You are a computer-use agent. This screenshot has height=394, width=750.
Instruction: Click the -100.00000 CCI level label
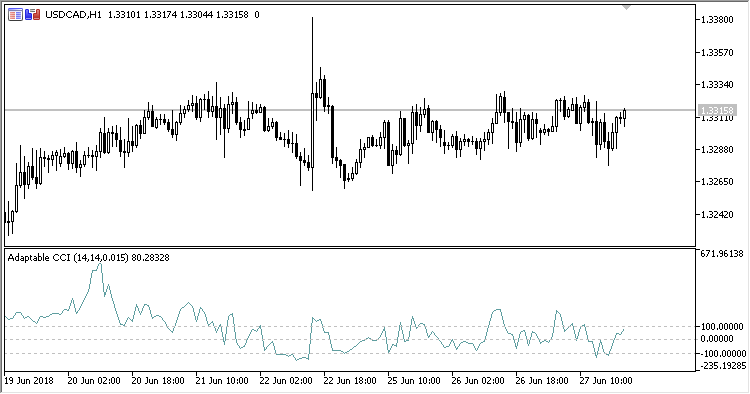[x=722, y=354]
